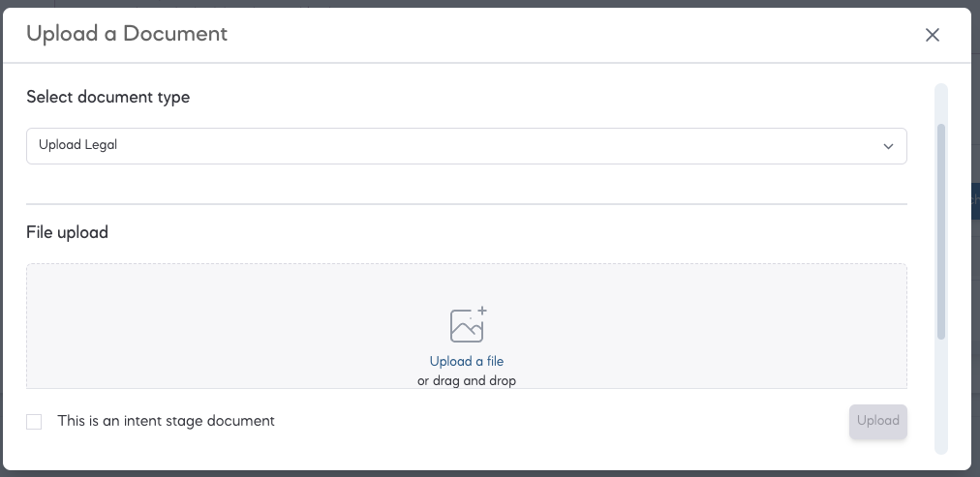Open the Upload Legal document type dropdown
The image size is (980, 477).
click(466, 146)
